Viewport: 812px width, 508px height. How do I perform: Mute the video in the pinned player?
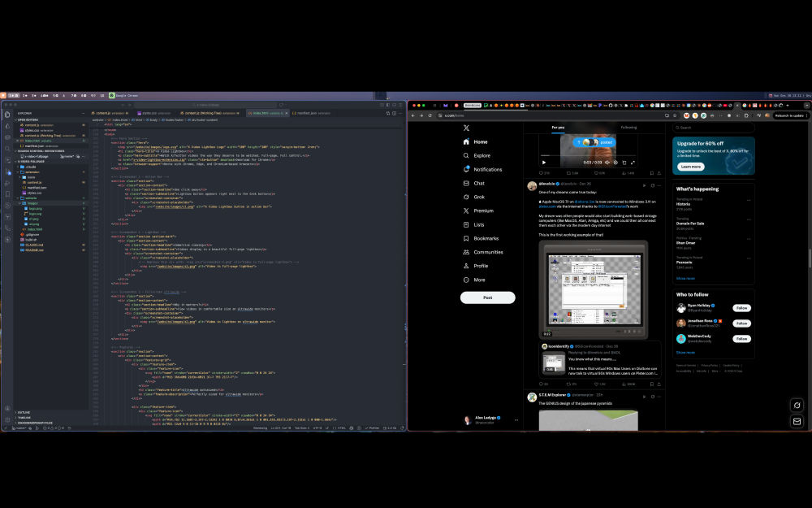pos(607,163)
